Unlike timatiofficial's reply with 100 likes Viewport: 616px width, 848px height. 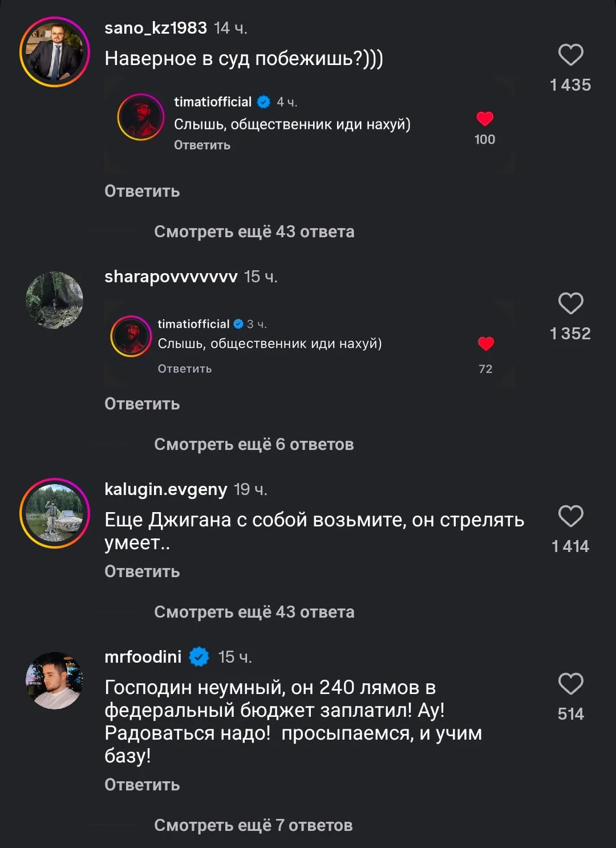click(485, 119)
